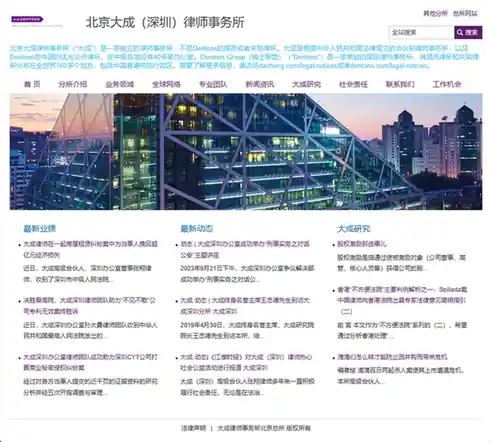Image resolution: width=491 pixels, height=442 pixels.
Task: Click summary text beginning 2019年4月30日
Action: pyautogui.click(x=247, y=330)
